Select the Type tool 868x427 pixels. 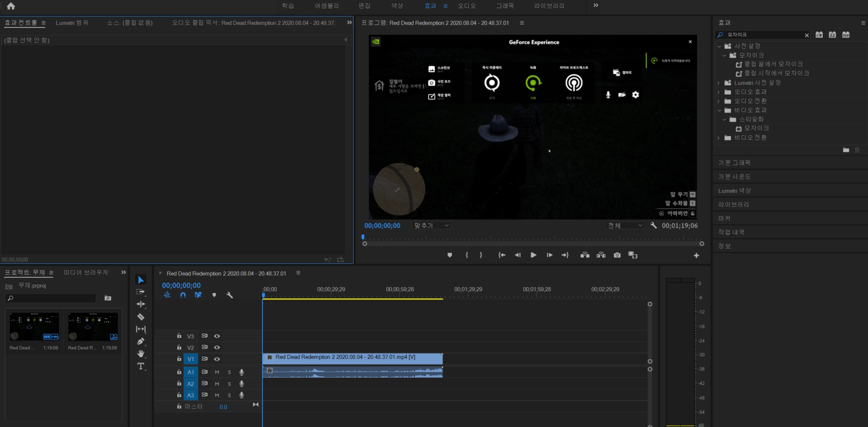point(141,366)
